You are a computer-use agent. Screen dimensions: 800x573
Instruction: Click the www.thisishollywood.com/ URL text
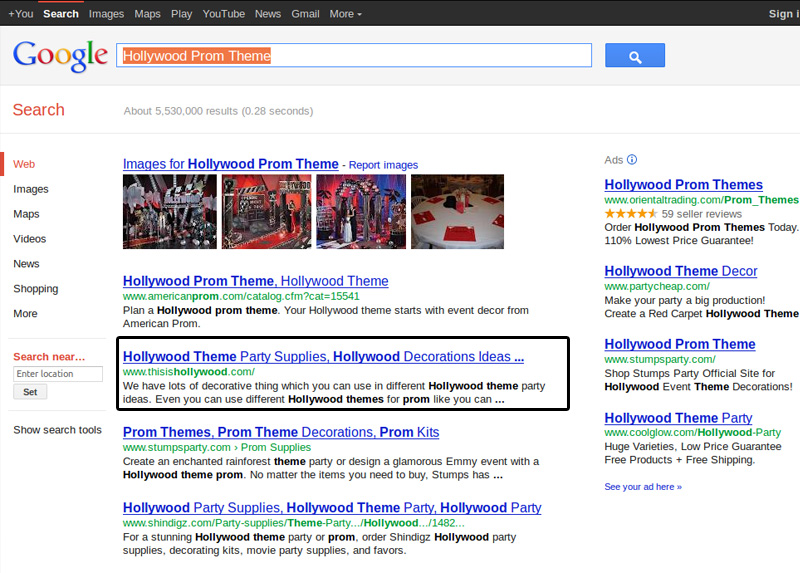pos(189,372)
